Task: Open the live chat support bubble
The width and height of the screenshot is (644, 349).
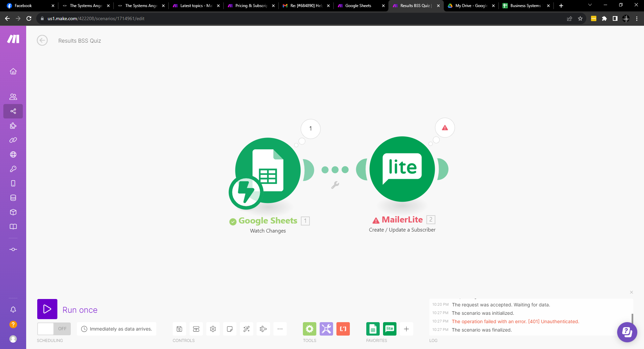Action: click(627, 332)
